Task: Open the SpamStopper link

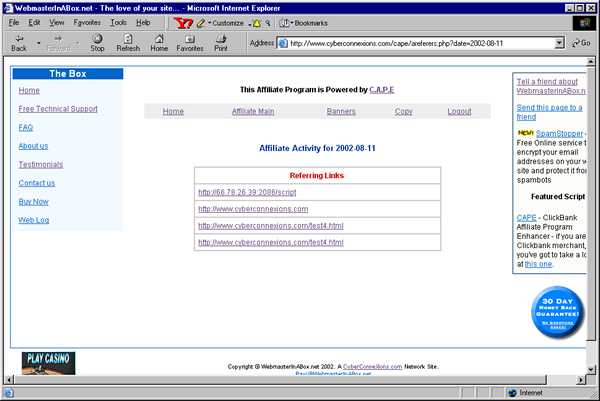Action: click(x=559, y=134)
